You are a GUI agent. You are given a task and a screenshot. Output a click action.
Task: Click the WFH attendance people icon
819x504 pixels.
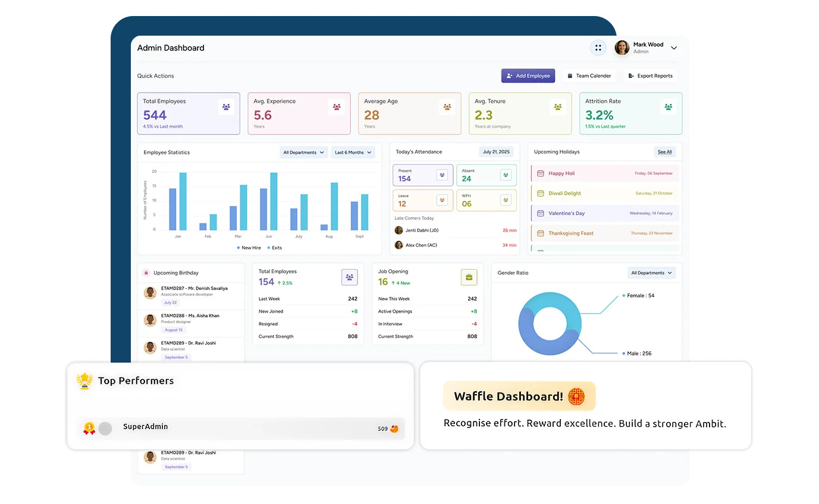click(x=506, y=200)
